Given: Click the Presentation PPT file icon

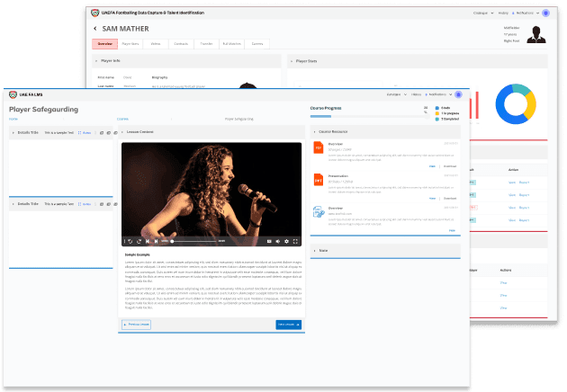Looking at the screenshot, I should (x=318, y=180).
